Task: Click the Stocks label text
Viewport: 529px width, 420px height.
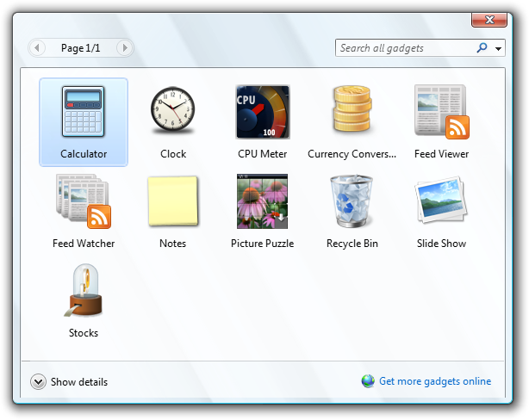Action: 84,333
